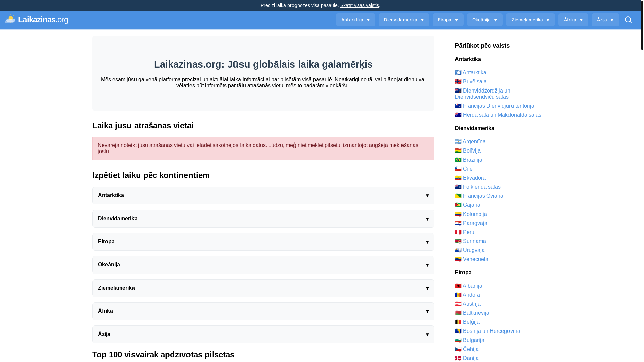Expand the Dienvidamerika continent accordion
Screen dimensions: 644x362
click(263, 219)
